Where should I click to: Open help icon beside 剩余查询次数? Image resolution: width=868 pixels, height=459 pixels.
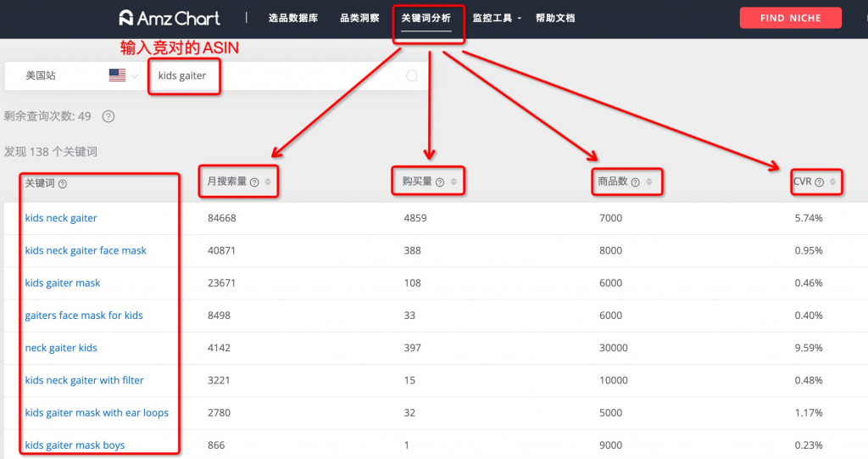[x=108, y=116]
